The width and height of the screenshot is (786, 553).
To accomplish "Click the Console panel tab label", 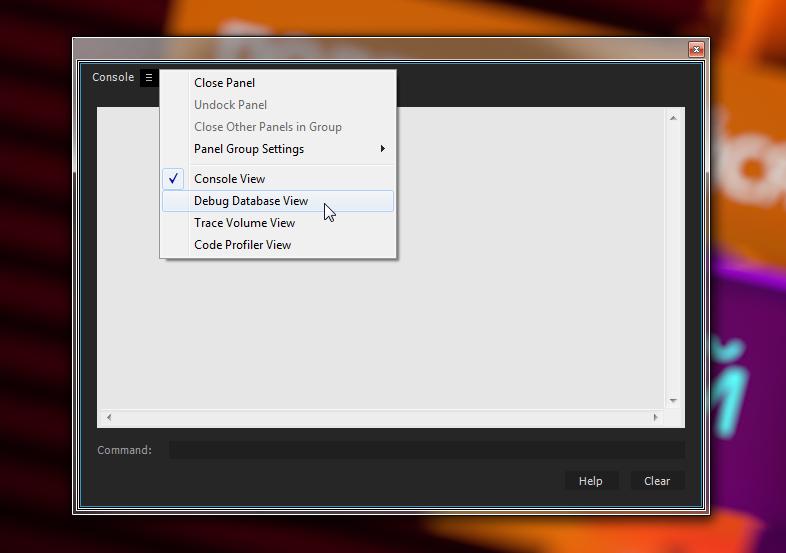I will 113,77.
